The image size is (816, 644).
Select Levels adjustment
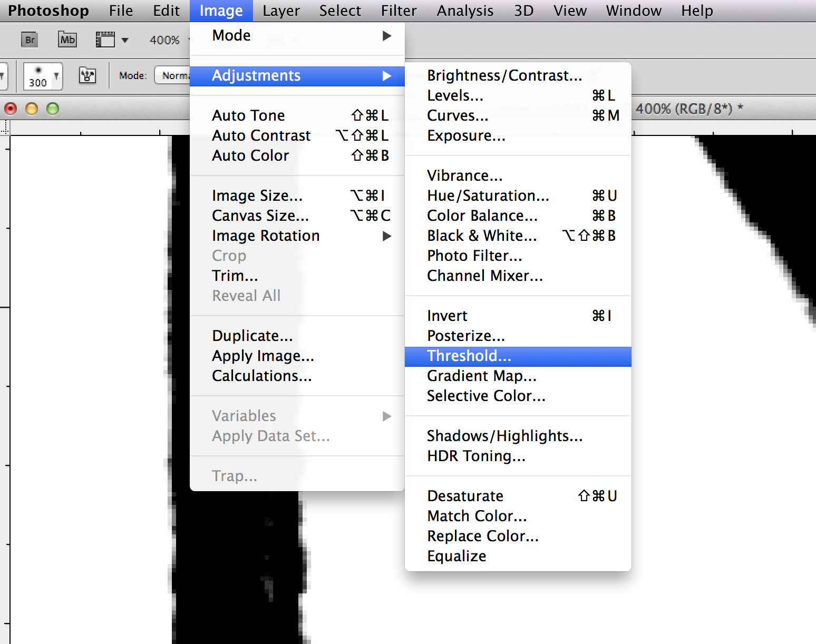tap(518, 95)
